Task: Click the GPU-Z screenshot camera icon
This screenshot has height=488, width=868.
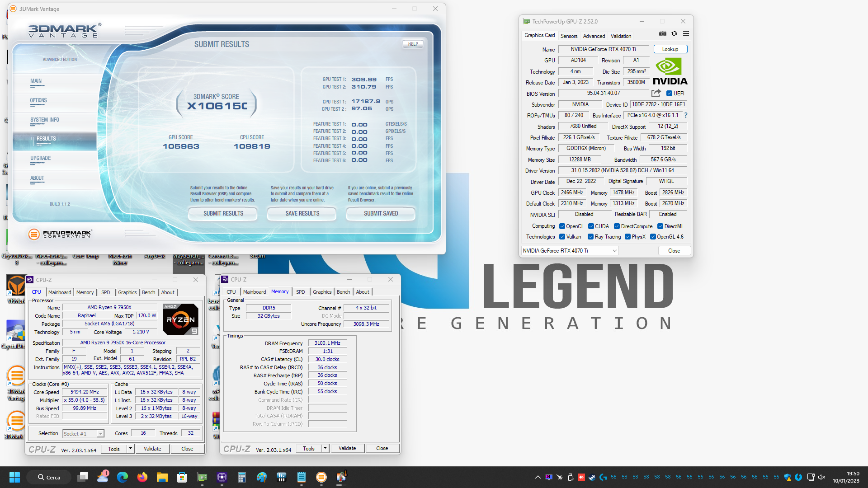Action: [662, 33]
